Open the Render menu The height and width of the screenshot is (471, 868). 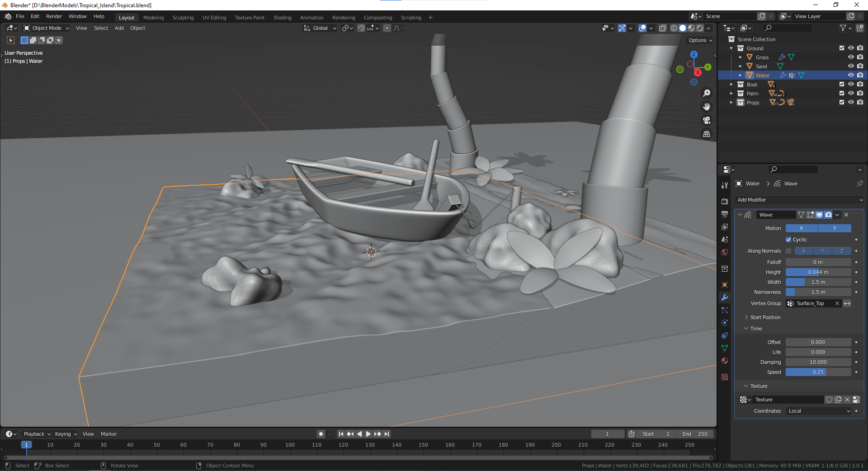54,16
